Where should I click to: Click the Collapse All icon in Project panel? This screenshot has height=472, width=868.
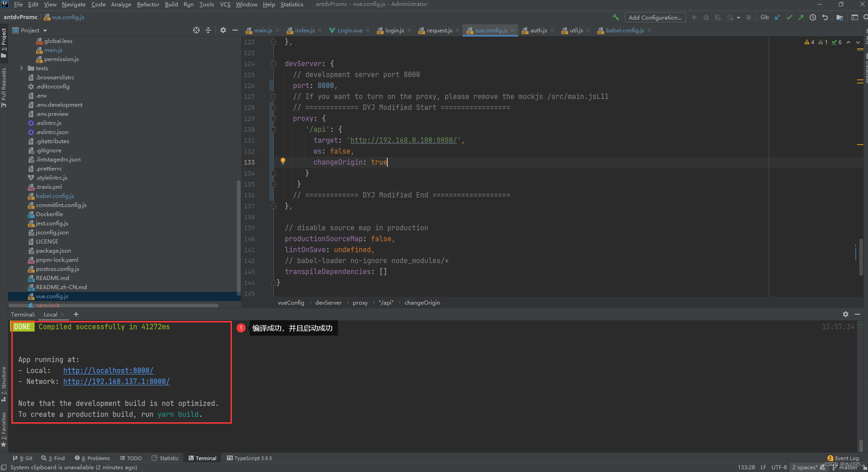coord(208,30)
